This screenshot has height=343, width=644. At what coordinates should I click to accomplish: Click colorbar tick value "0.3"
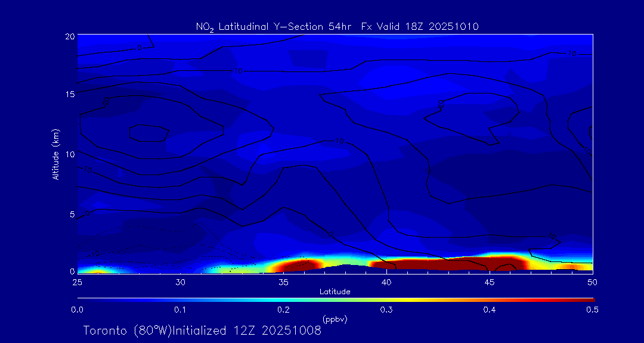tap(386, 310)
